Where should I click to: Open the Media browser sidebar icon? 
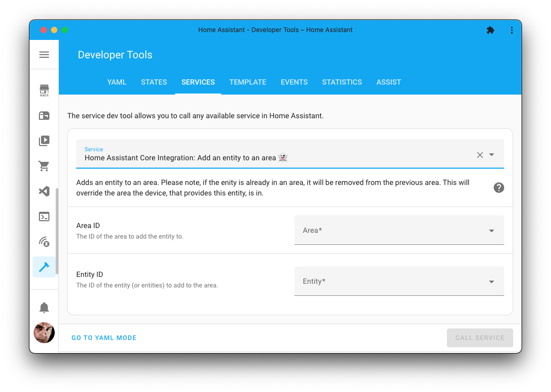point(44,140)
